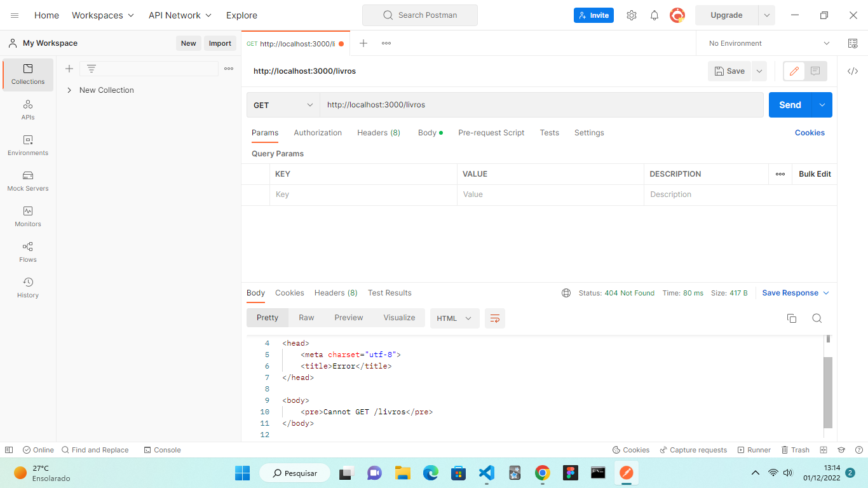
Task: Switch to the Authorization tab
Action: 318,133
